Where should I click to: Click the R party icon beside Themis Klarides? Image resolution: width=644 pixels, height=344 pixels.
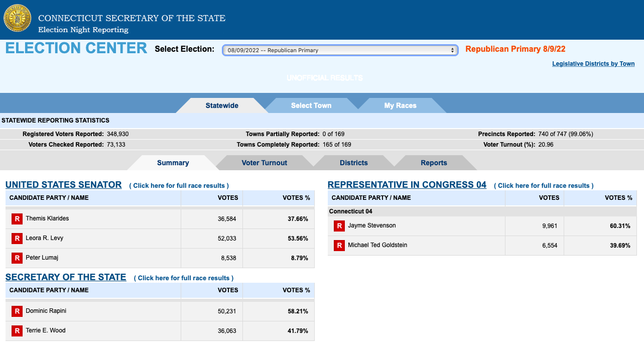[17, 218]
